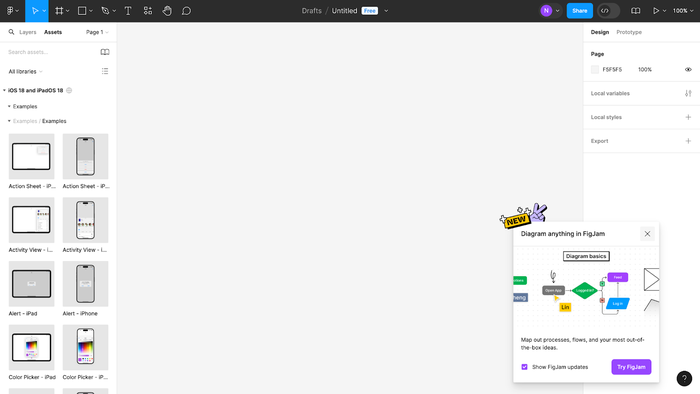
Task: Toggle Dev Mode switch
Action: pos(608,11)
